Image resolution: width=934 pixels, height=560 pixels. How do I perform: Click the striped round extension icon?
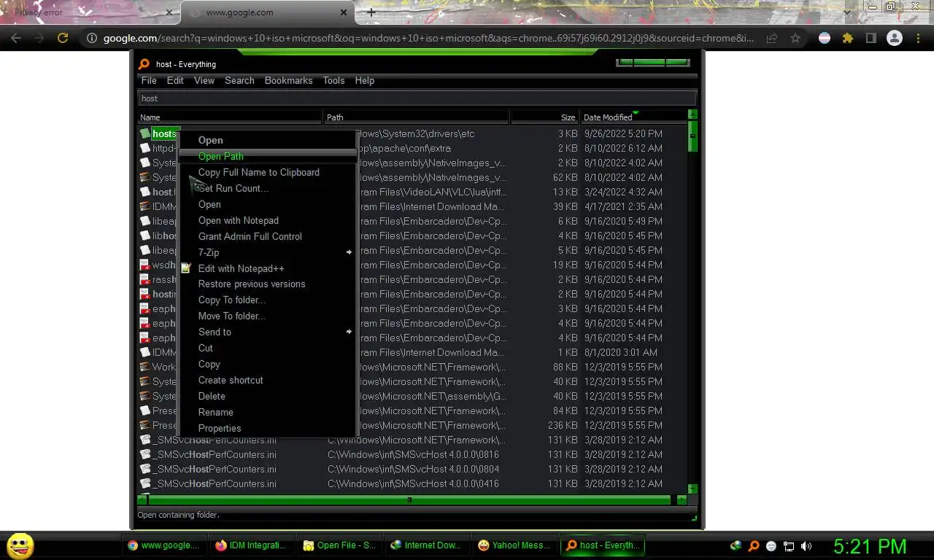(825, 38)
